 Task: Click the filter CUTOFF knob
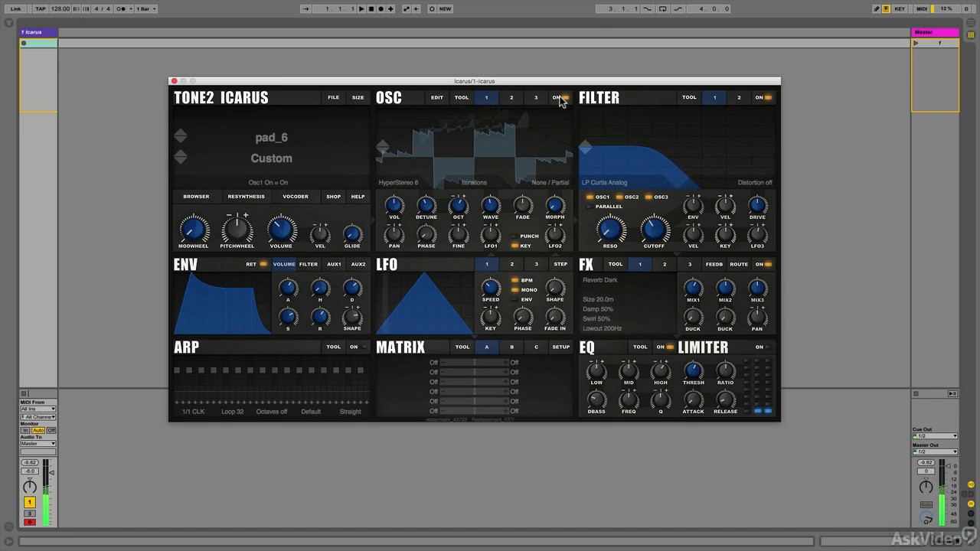(x=654, y=229)
